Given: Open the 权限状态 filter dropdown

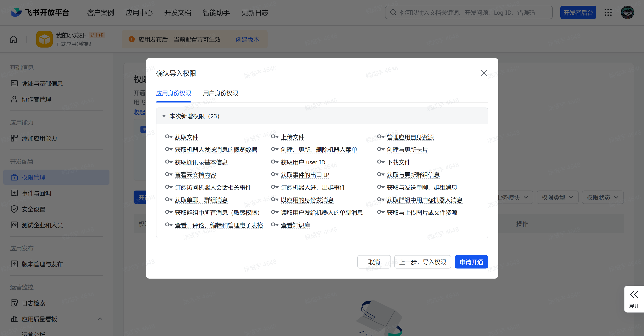Looking at the screenshot, I should (x=602, y=197).
